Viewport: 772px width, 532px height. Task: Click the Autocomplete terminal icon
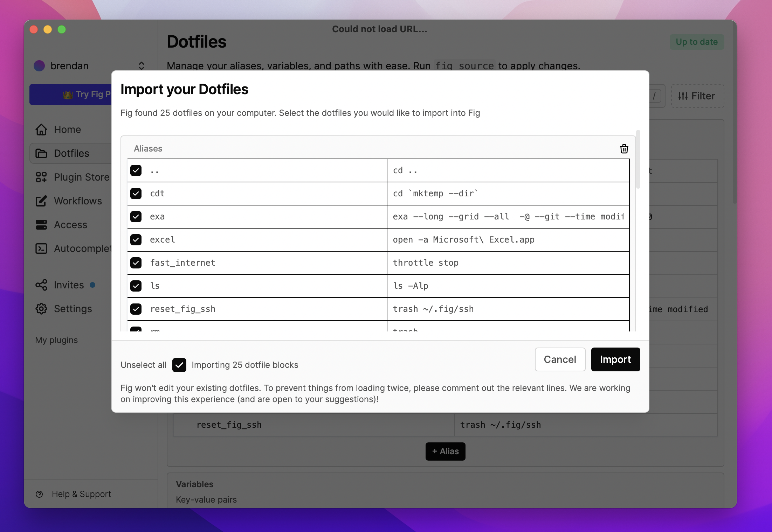41,248
